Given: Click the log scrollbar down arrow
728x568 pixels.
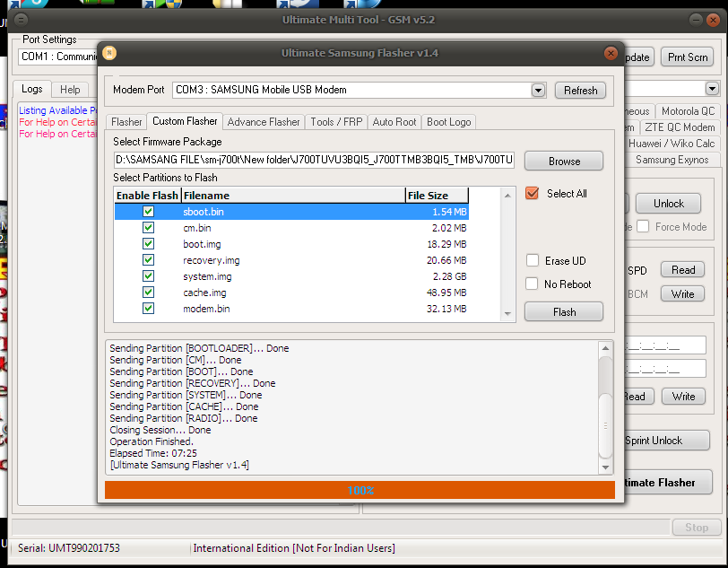Looking at the screenshot, I should 605,468.
